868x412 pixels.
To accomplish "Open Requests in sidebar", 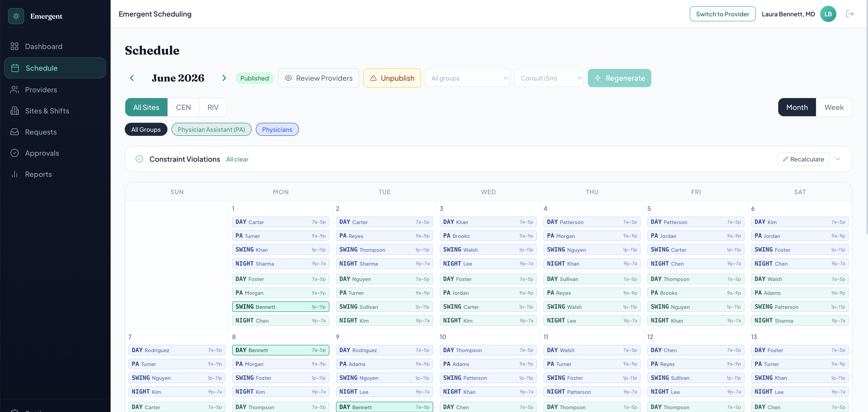I will click(55, 132).
